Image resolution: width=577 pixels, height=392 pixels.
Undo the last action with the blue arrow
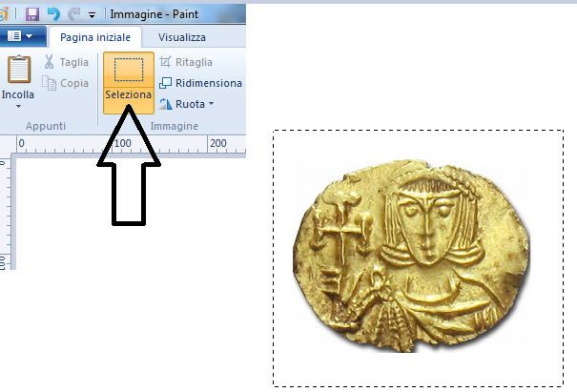pyautogui.click(x=53, y=14)
